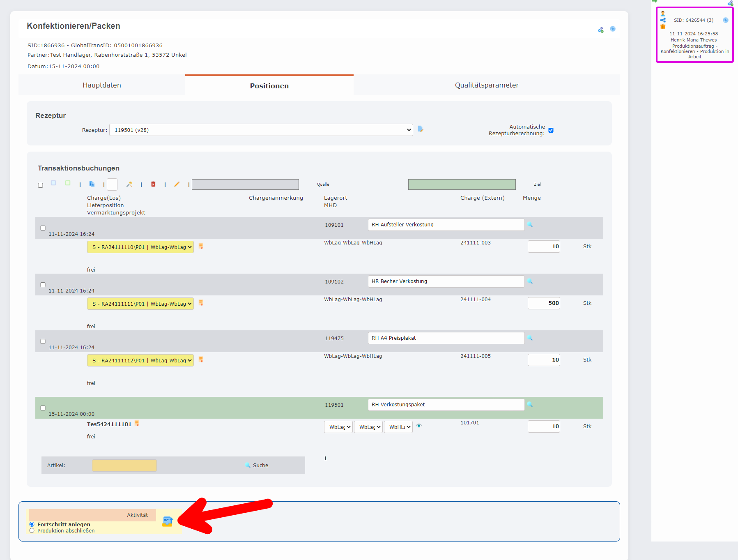Click search icon next to RH Verkostungspaket
This screenshot has height=560, width=738.
click(530, 405)
